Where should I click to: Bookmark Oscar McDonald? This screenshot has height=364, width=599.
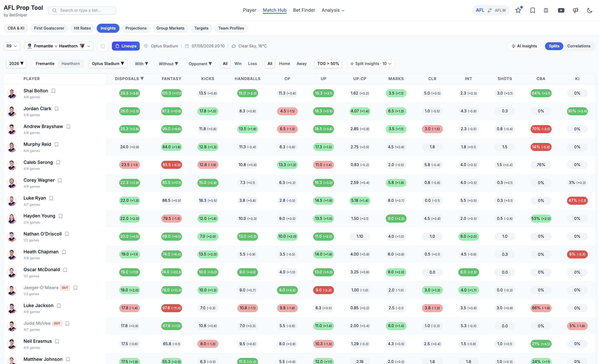click(x=65, y=270)
